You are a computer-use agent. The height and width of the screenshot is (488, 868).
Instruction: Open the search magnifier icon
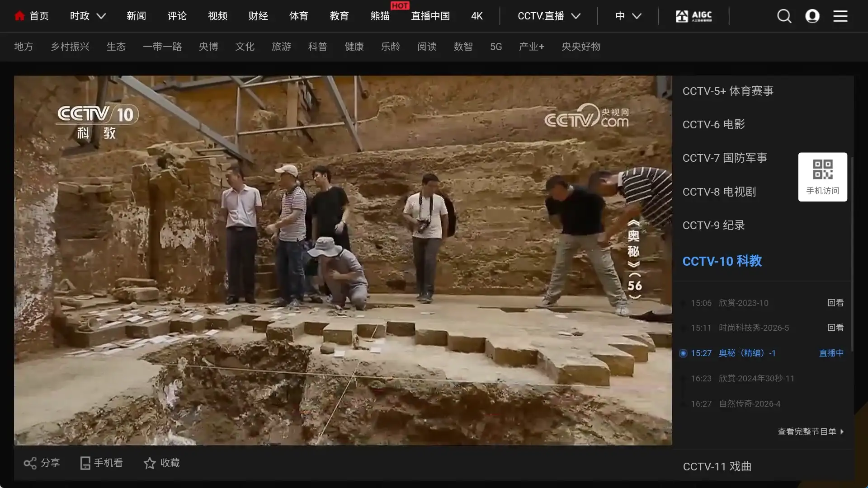[784, 16]
